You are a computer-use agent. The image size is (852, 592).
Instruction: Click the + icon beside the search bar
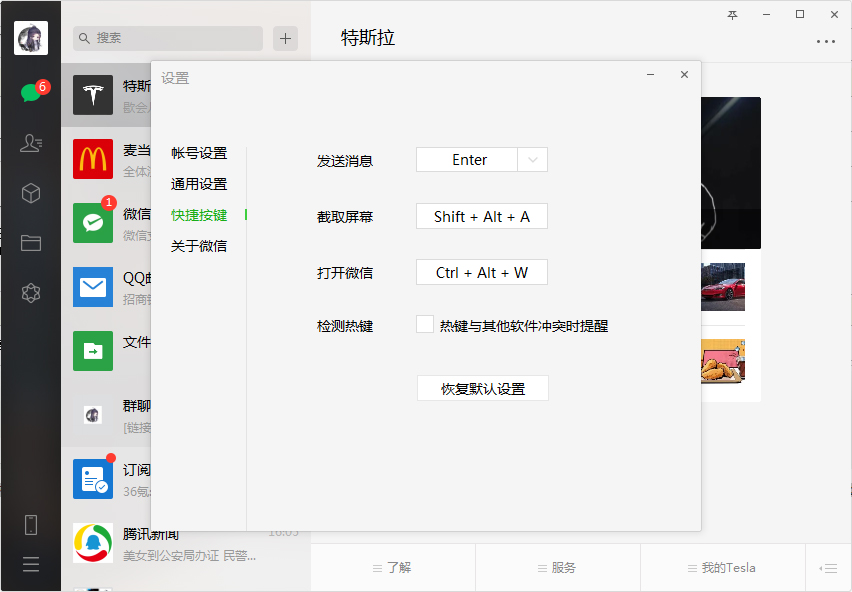pos(285,38)
